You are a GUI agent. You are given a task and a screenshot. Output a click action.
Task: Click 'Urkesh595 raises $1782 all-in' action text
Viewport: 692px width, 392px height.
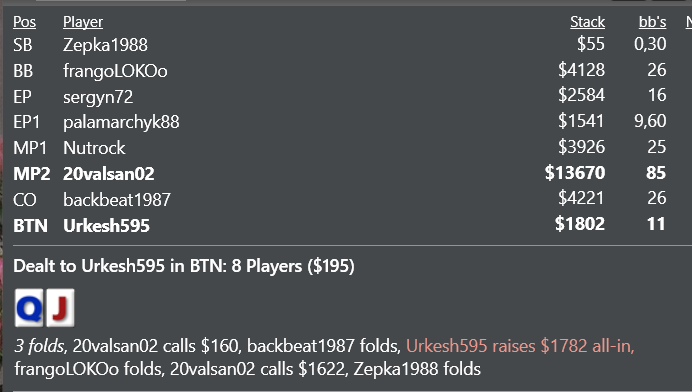(x=520, y=346)
